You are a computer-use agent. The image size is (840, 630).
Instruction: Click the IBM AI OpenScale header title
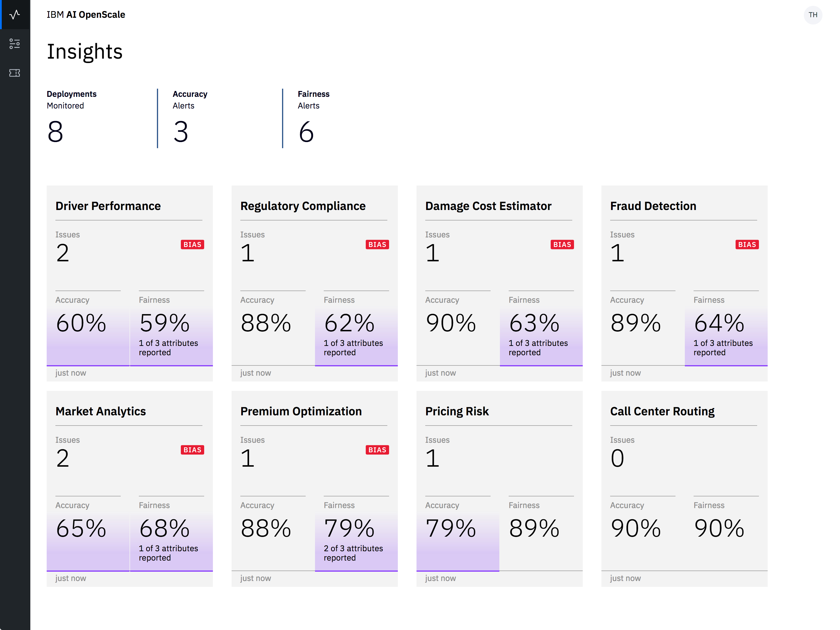pyautogui.click(x=86, y=15)
